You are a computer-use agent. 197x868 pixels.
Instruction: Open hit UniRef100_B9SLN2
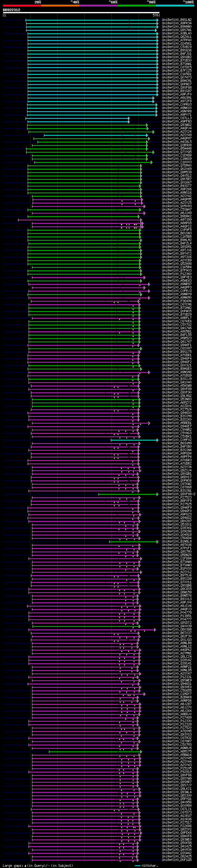tap(177, 20)
